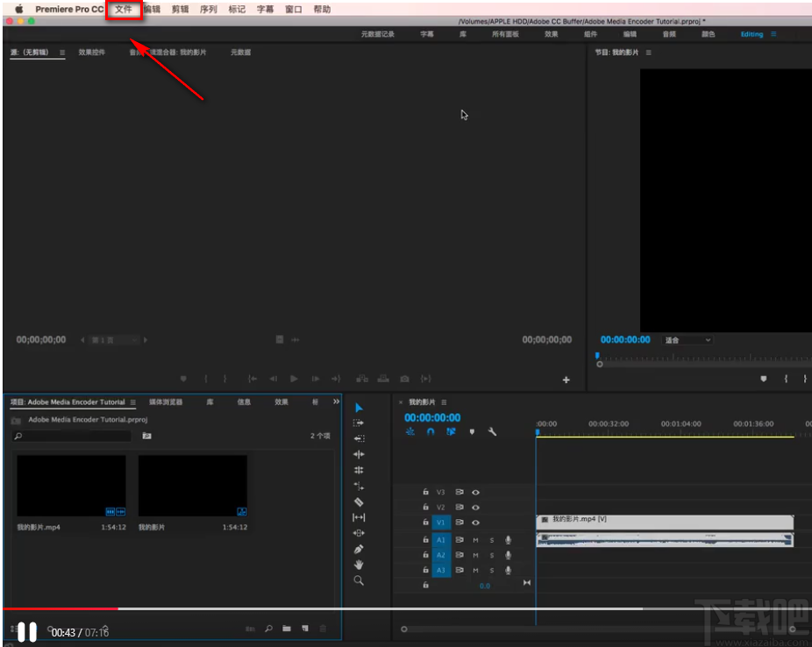Select the Razor tool
This screenshot has height=647, width=812.
359,501
